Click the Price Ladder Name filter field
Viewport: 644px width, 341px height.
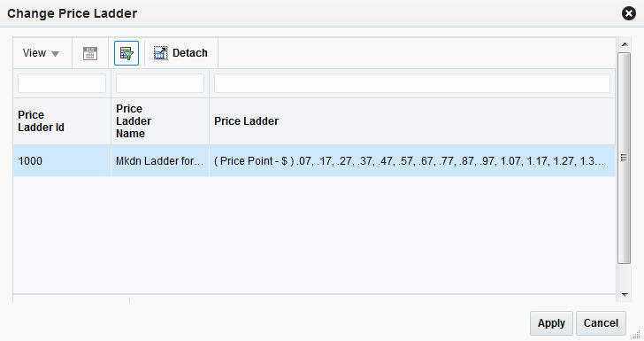pyautogui.click(x=160, y=83)
